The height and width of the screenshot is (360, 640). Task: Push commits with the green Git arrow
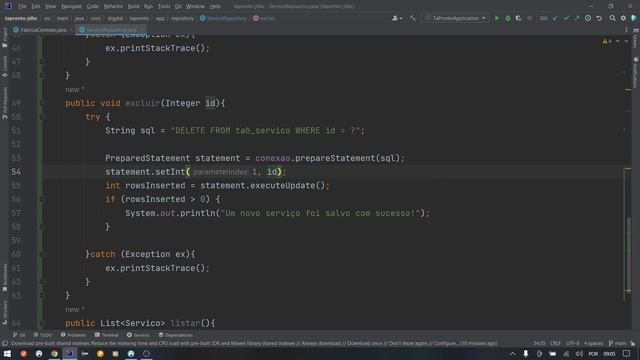pos(577,18)
